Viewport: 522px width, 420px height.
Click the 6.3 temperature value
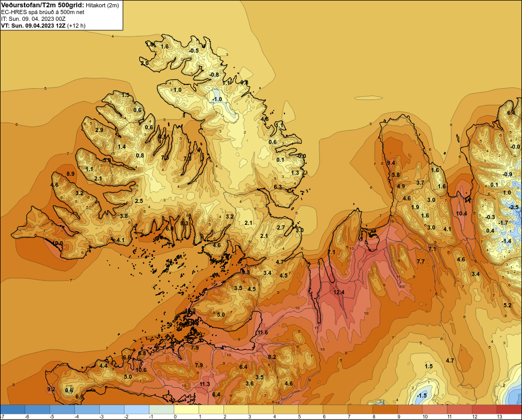[x=278, y=187]
